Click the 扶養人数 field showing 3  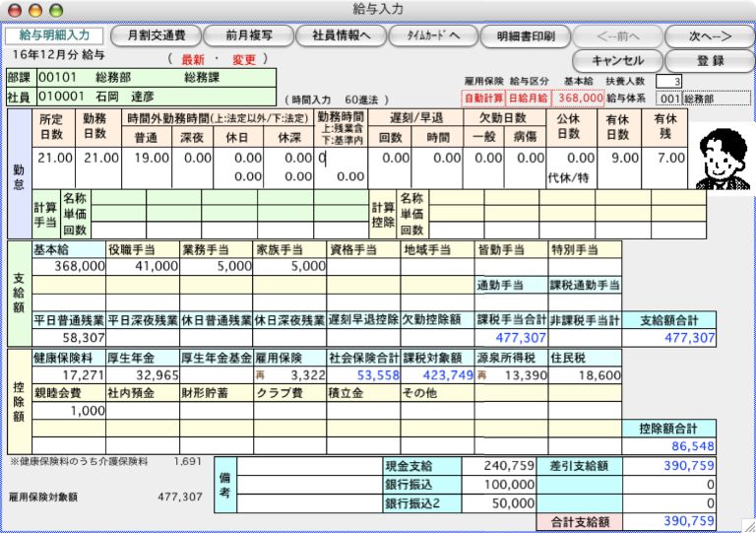[x=669, y=81]
